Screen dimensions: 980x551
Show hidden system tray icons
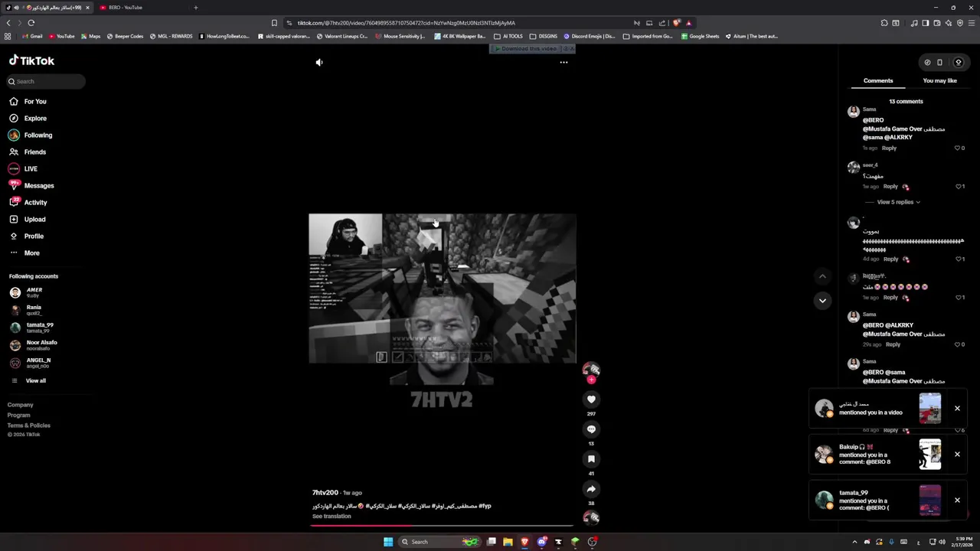tap(856, 542)
